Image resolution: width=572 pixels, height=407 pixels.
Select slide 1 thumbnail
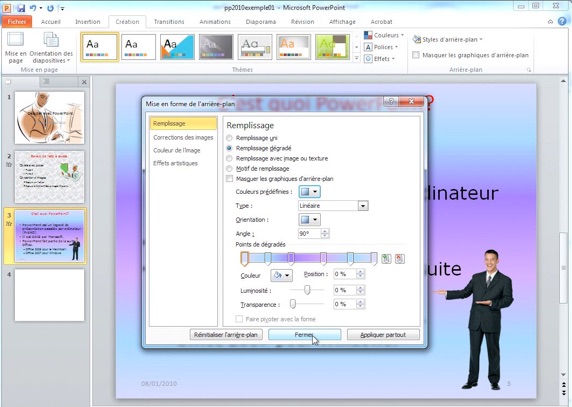click(x=50, y=117)
